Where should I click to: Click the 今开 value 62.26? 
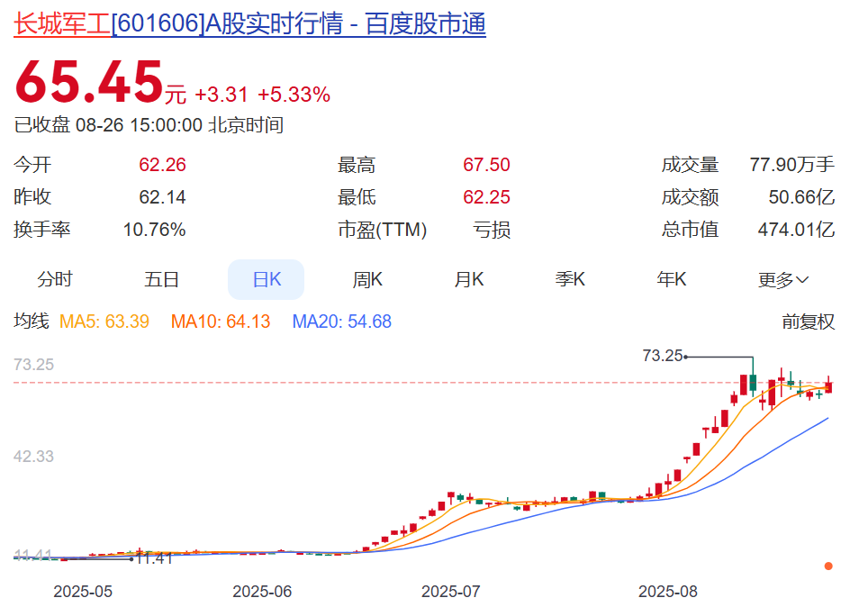click(x=162, y=165)
